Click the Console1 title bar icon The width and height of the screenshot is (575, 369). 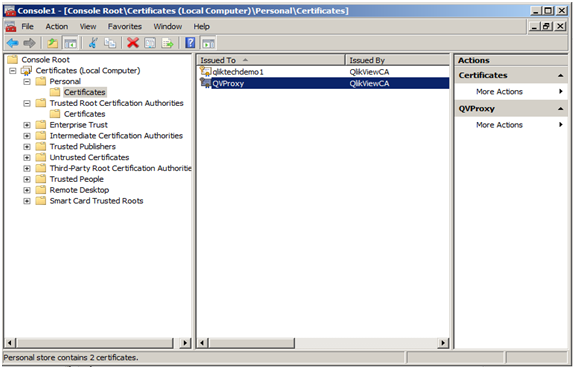pos(10,11)
